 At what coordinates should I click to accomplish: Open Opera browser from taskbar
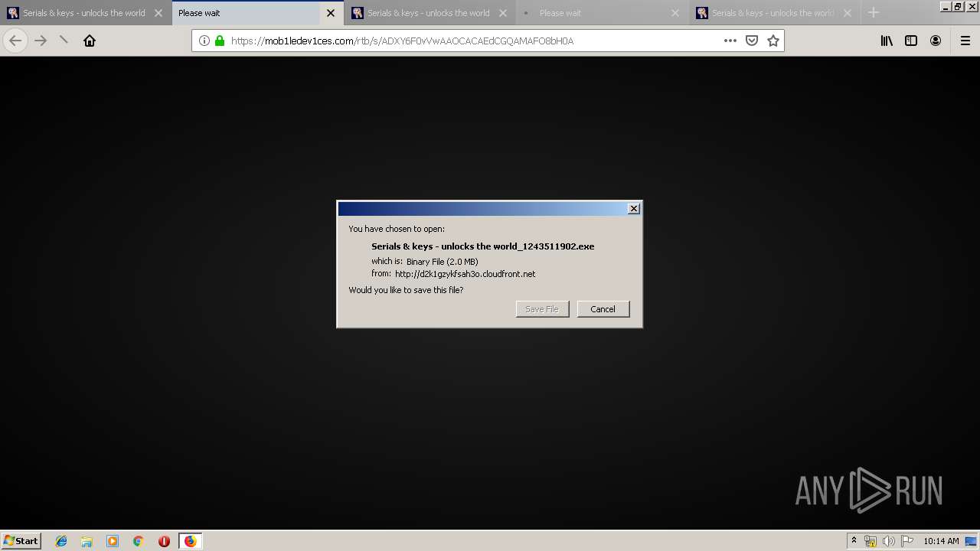[x=164, y=541]
